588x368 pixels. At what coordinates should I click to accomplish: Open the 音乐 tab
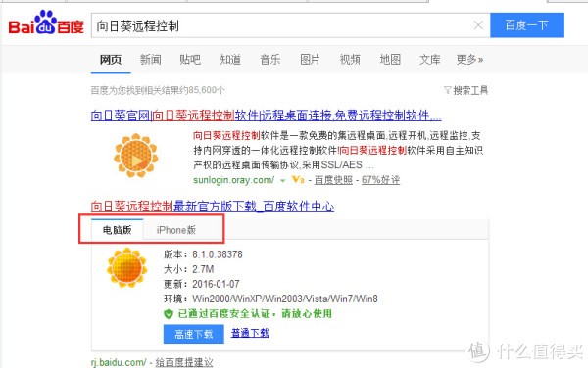[x=270, y=60]
